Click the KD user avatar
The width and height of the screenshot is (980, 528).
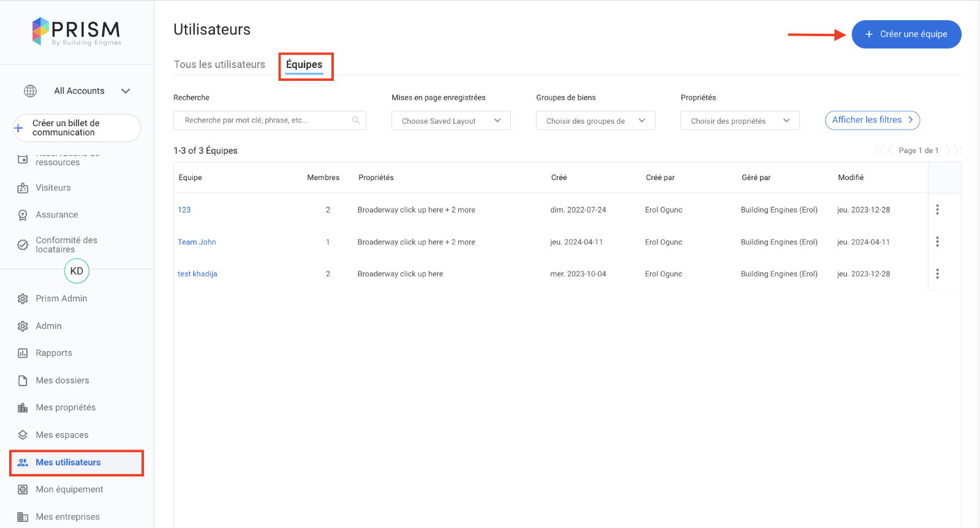click(x=77, y=271)
